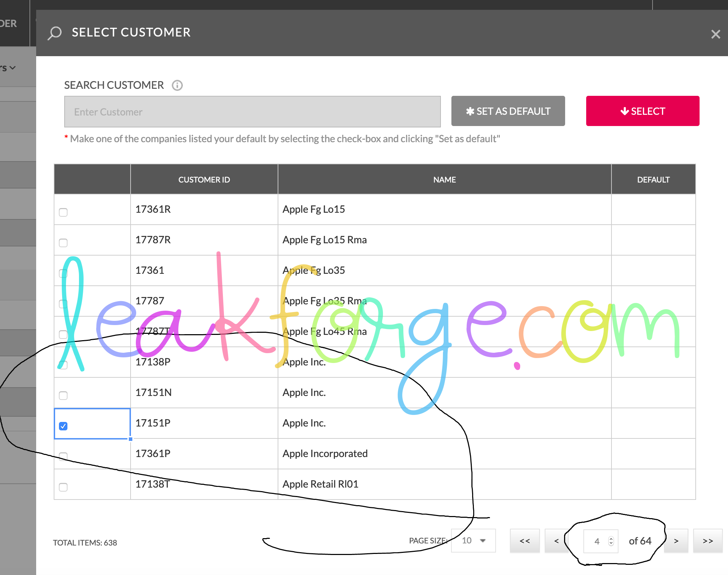This screenshot has width=728, height=575.
Task: Select the cell reading Apple Fg Lo15
Action: (x=444, y=209)
